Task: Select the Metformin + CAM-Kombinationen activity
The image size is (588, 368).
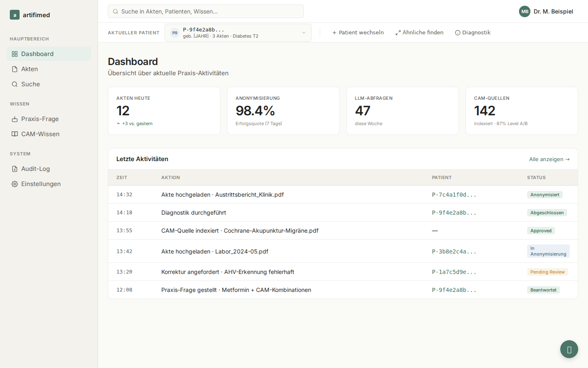Action: click(x=343, y=290)
